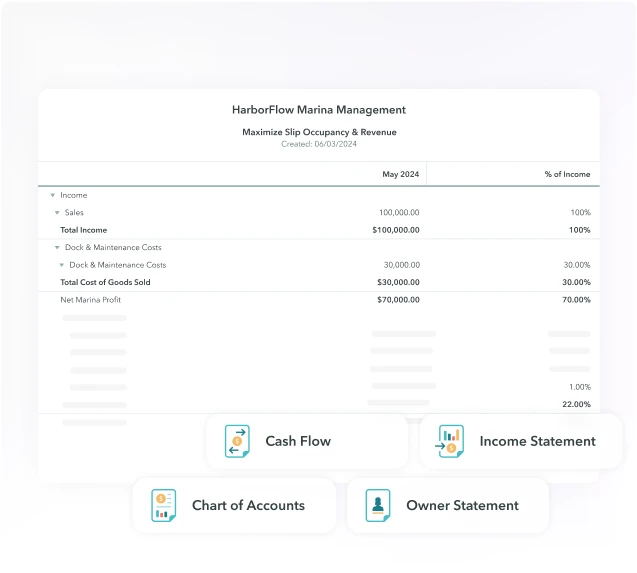Click the % of Income column header
Viewport: 637px width, 573px height.
tap(567, 174)
